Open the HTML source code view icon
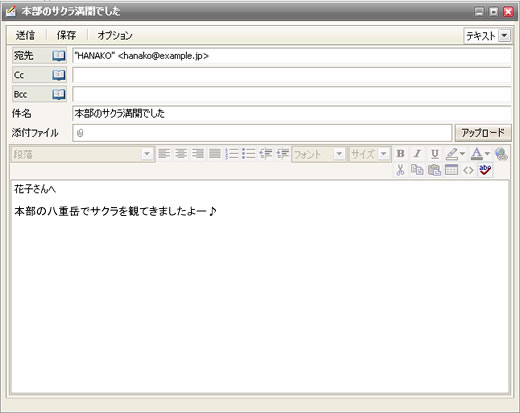 click(x=468, y=170)
